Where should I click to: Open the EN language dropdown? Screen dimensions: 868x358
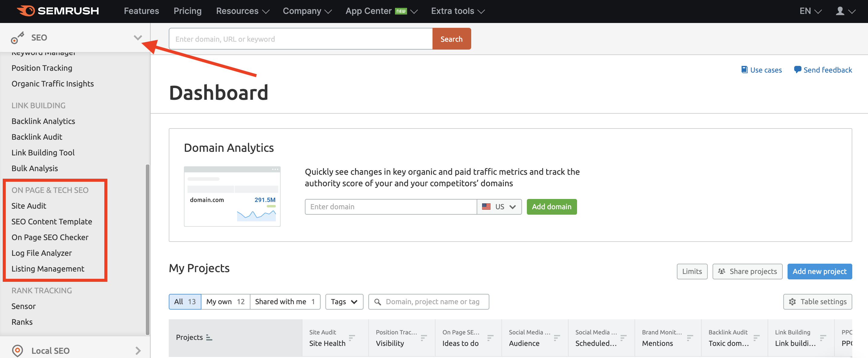[x=810, y=11]
